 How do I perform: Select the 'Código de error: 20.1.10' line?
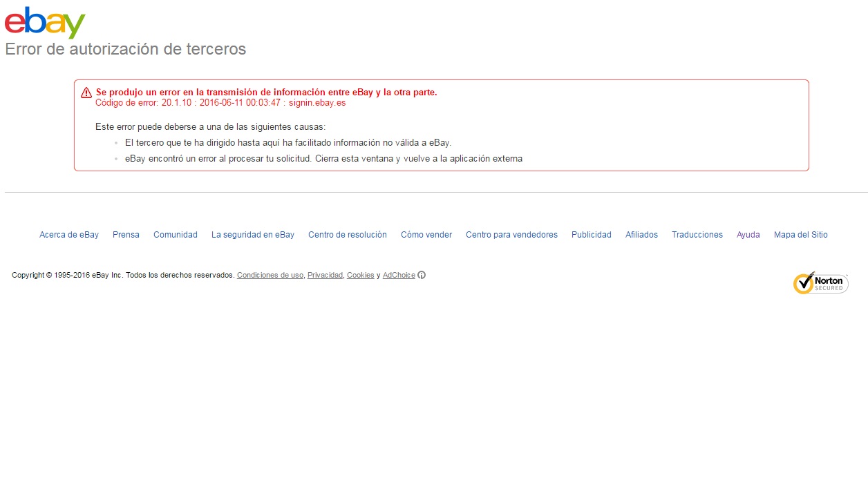220,103
